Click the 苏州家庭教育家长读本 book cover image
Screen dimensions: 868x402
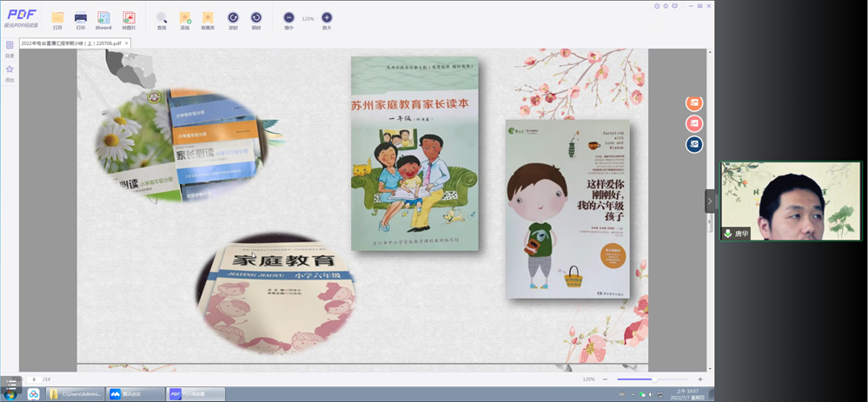(414, 154)
